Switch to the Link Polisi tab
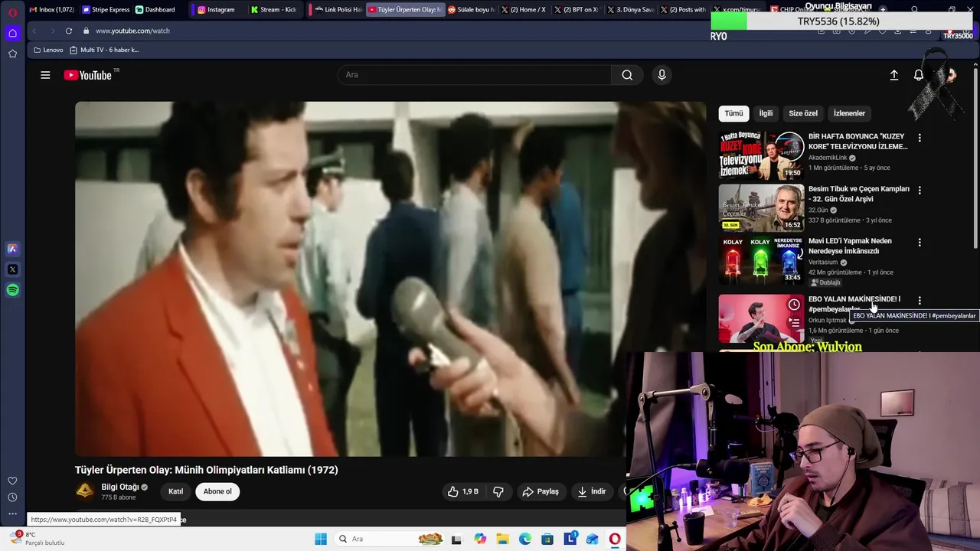980x551 pixels. 338,9
